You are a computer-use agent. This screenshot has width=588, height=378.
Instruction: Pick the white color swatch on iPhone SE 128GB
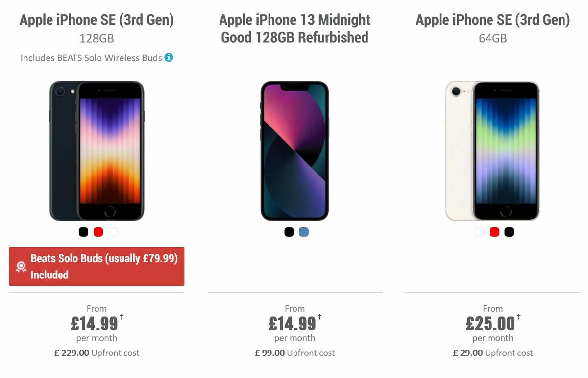(x=113, y=231)
